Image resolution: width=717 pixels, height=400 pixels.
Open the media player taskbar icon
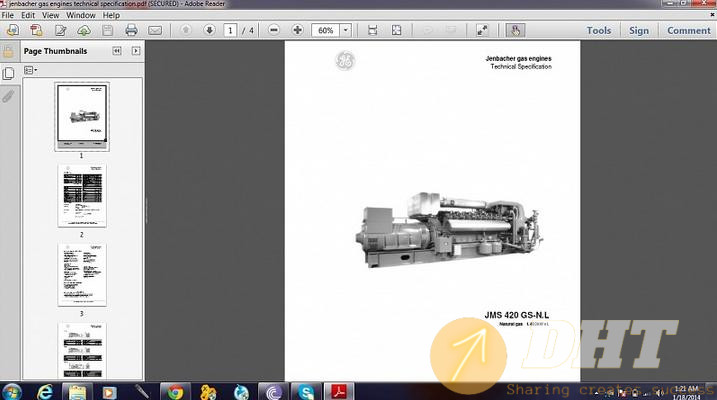[109, 392]
